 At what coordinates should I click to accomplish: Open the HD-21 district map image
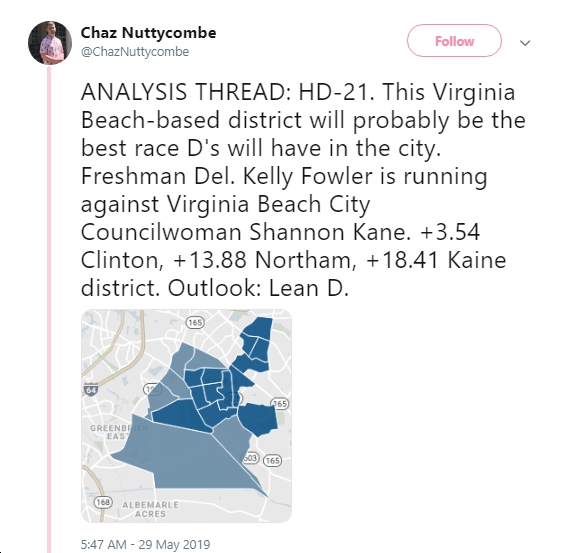(186, 416)
